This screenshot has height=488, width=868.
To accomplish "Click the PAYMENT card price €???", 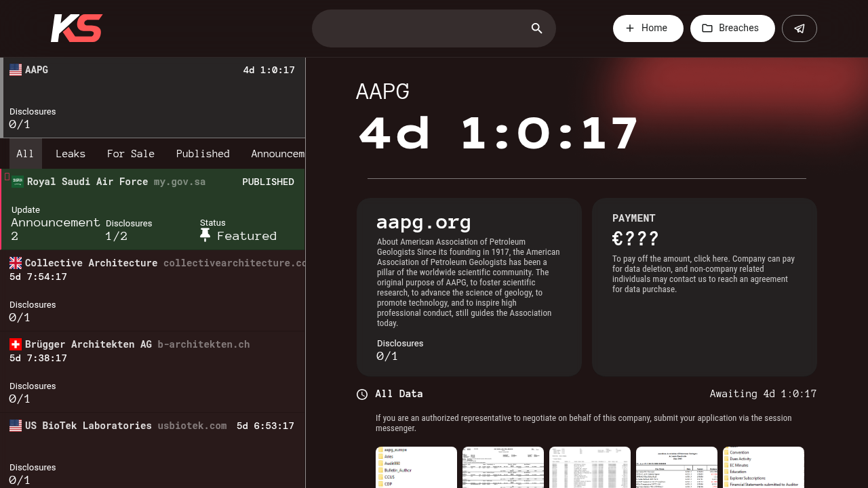I will 635,239.
